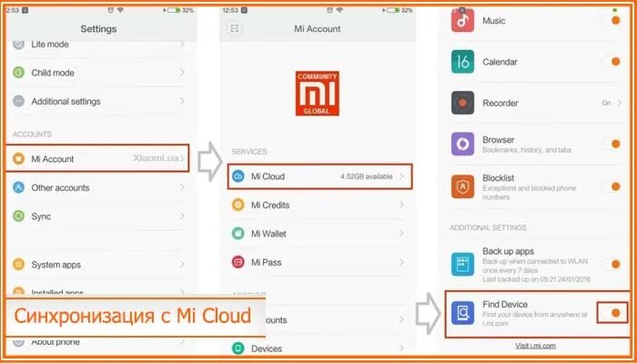Toggle Back up apps switch
Viewport: 637px width, 364px height.
(x=612, y=264)
